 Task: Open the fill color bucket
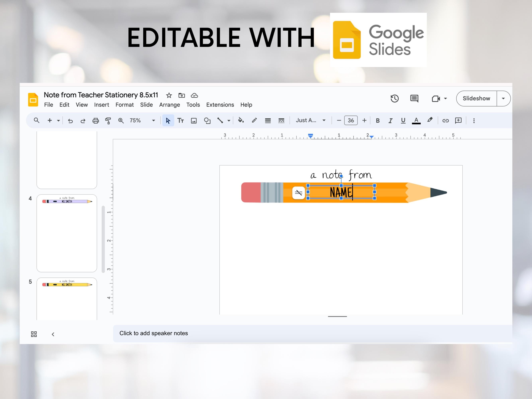tap(241, 120)
